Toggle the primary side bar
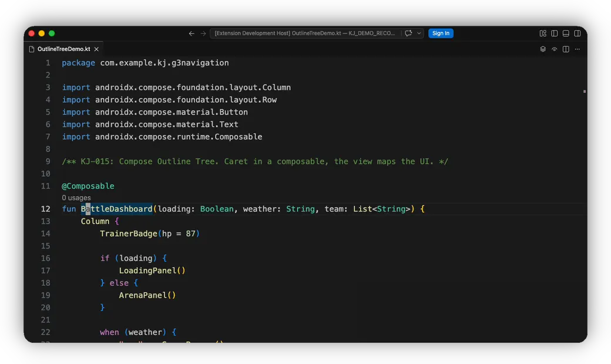 click(x=554, y=33)
